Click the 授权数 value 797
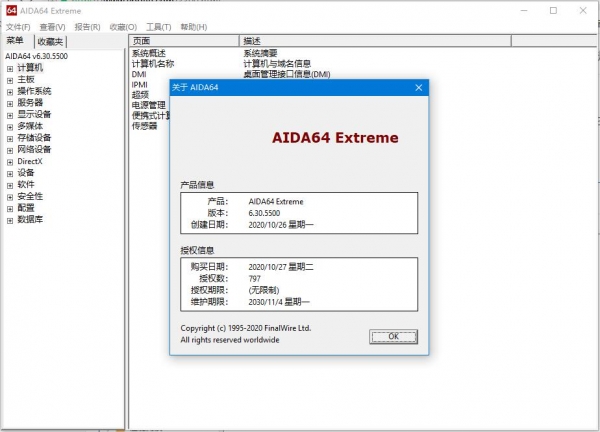 (254, 279)
